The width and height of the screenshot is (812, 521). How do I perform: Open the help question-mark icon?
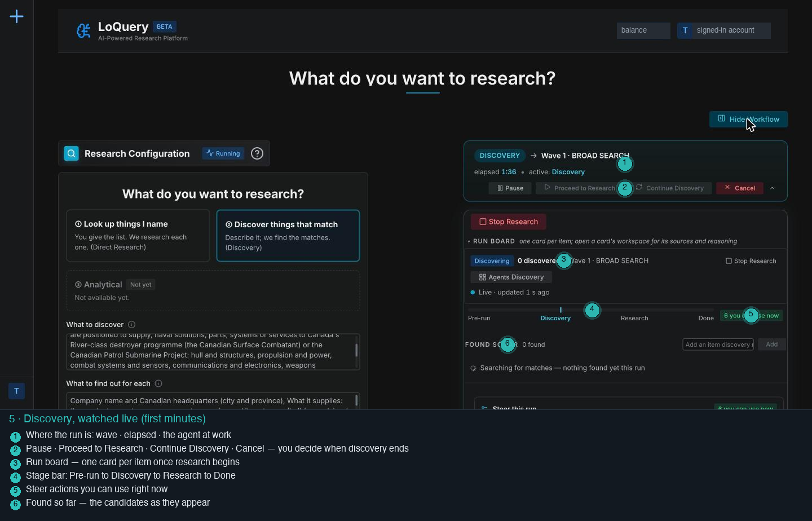click(257, 153)
